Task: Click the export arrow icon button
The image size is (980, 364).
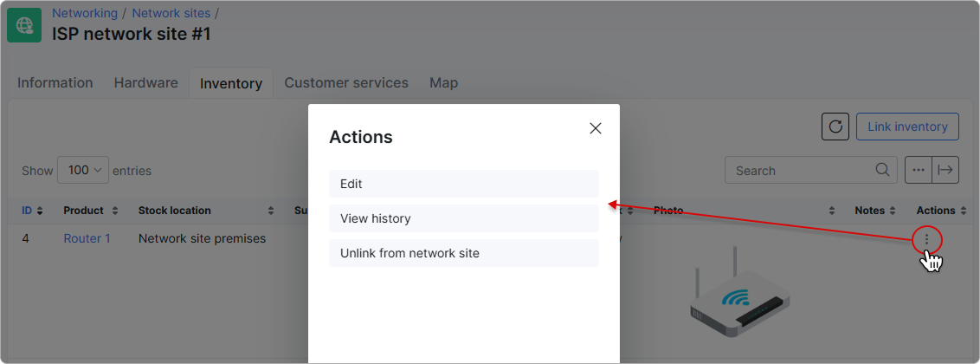Action: [x=945, y=170]
